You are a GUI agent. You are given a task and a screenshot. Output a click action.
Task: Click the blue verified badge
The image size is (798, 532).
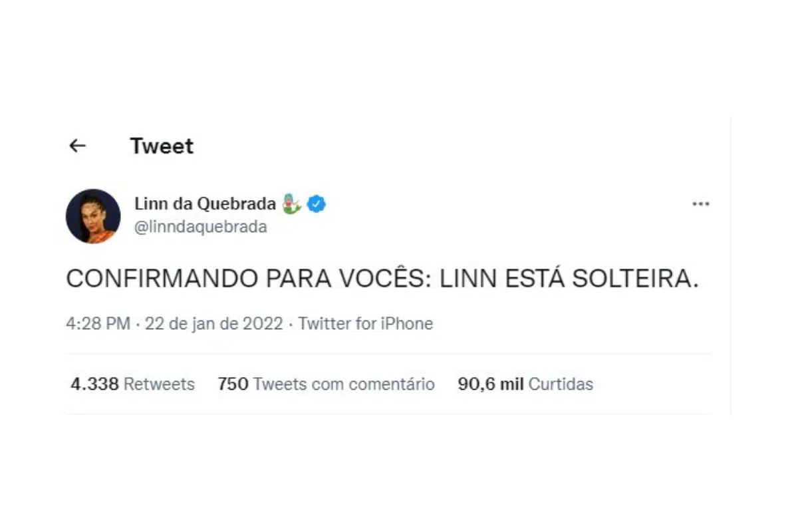coord(317,204)
